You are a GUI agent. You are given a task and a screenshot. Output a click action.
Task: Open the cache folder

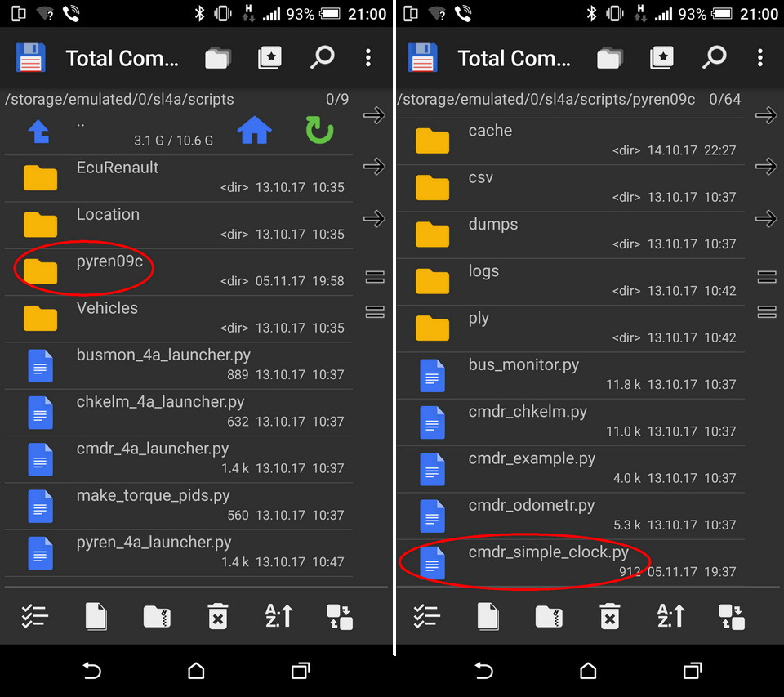point(571,141)
